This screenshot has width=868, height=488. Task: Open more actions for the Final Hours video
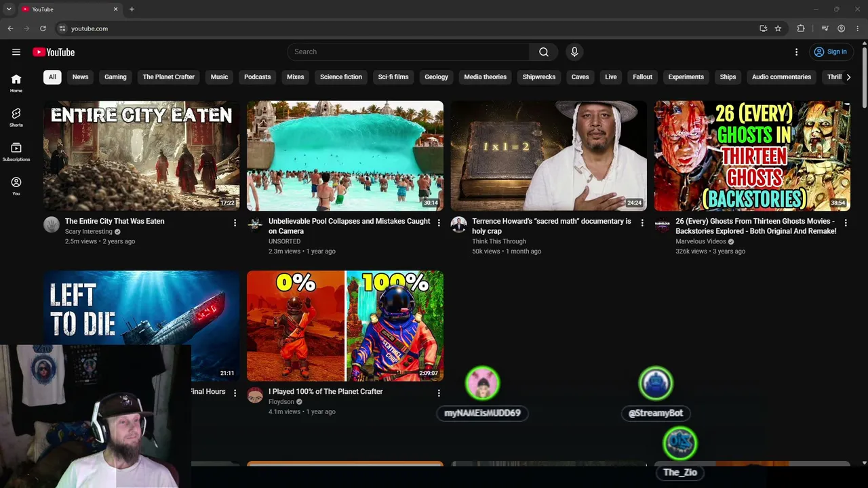click(x=235, y=392)
